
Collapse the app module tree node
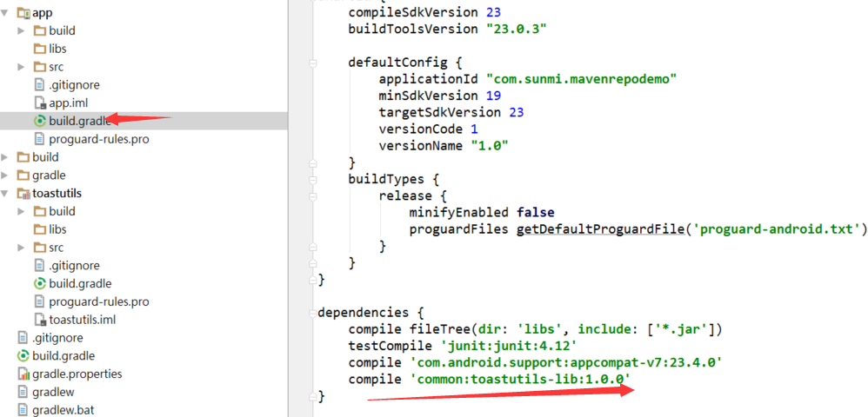click(5, 12)
